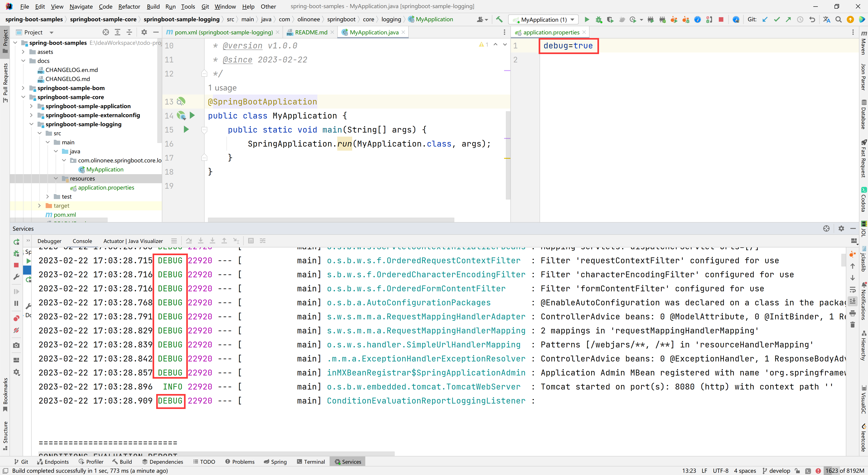Switch to Debugger tab in Services
The height and width of the screenshot is (475, 868).
tap(49, 241)
